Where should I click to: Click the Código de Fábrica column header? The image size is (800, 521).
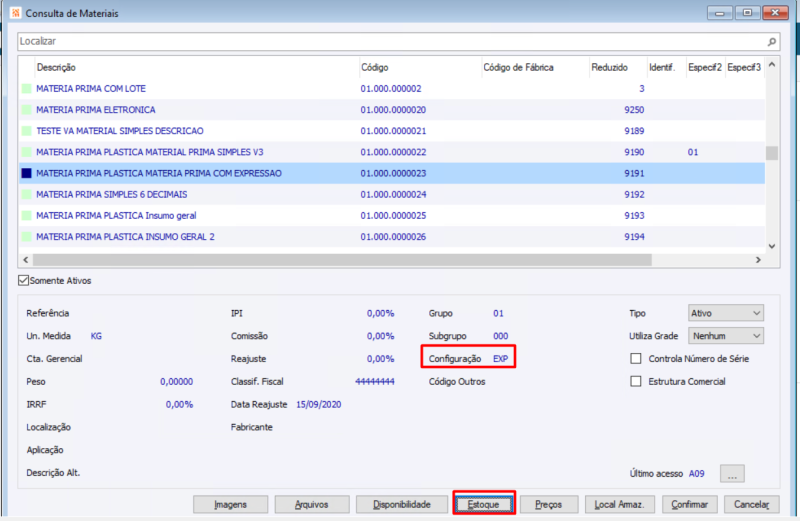pyautogui.click(x=535, y=67)
